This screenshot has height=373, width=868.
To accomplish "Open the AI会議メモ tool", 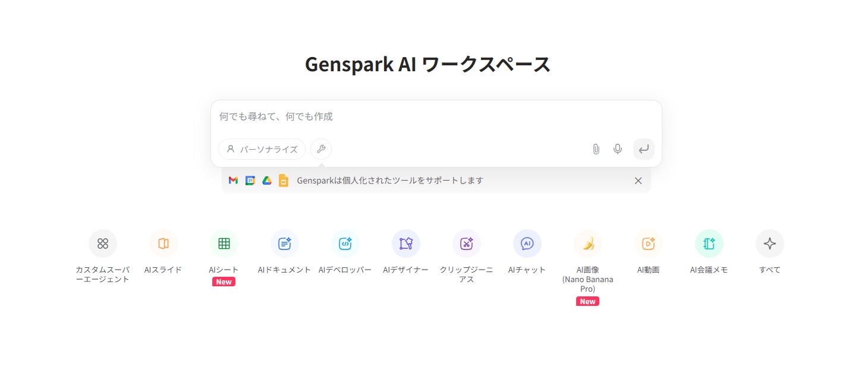I will click(709, 244).
